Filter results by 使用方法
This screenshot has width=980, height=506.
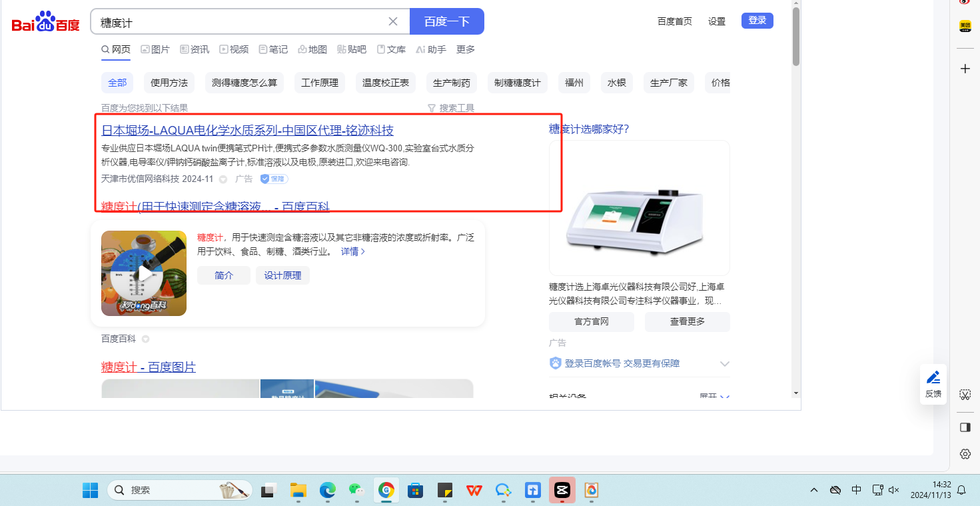click(x=169, y=83)
